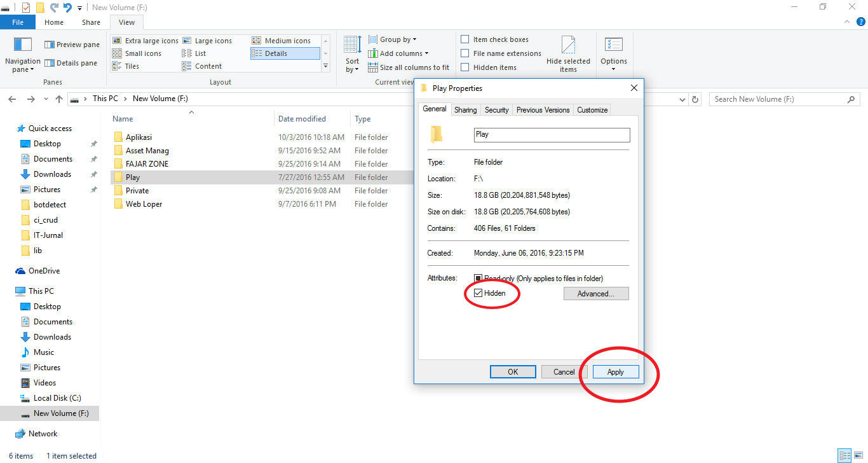Open the This PC breadcrumb chevron
Screen dimensions: 868x463
(125, 99)
